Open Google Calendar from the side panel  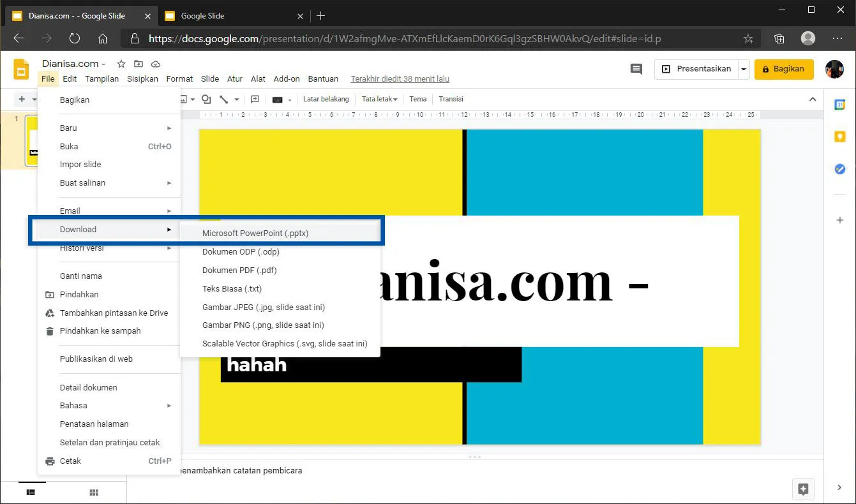point(839,104)
